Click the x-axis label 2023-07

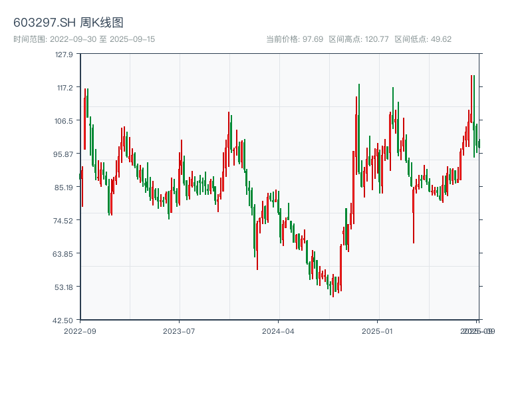click(179, 331)
